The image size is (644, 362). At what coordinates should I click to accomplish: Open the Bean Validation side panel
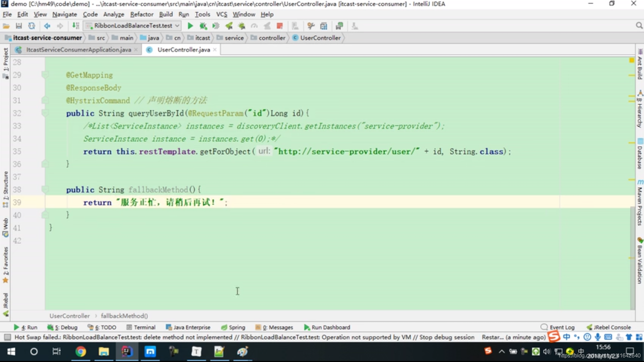(640, 260)
